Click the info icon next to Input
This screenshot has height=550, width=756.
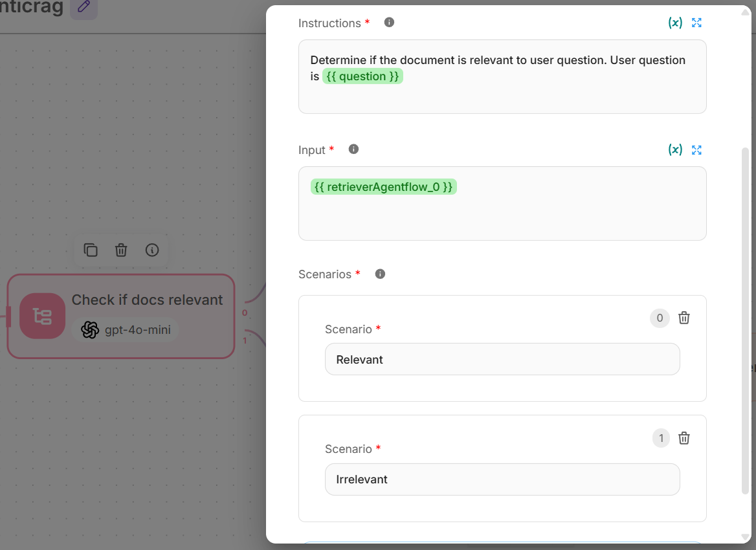pyautogui.click(x=353, y=149)
